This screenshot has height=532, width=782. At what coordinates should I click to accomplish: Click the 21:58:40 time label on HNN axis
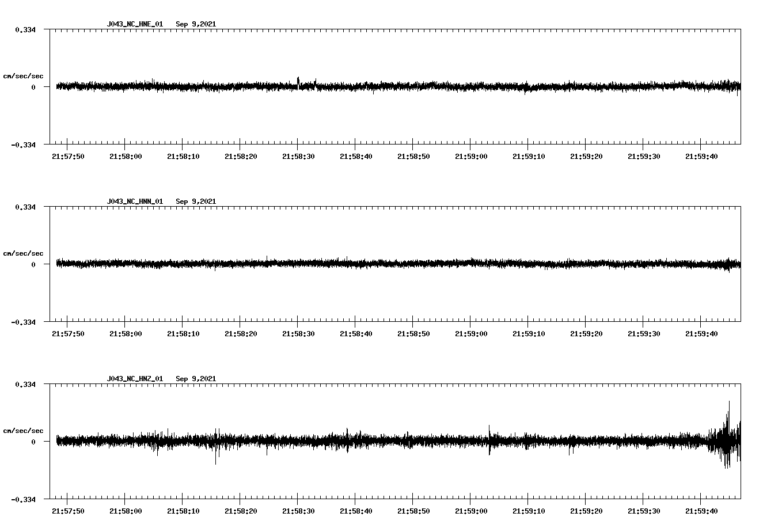click(x=356, y=334)
